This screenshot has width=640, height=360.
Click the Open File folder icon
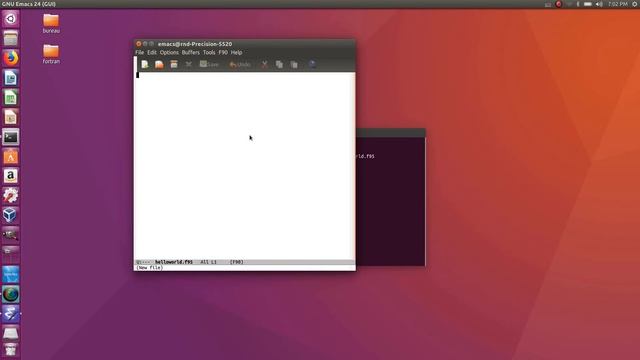(159, 64)
